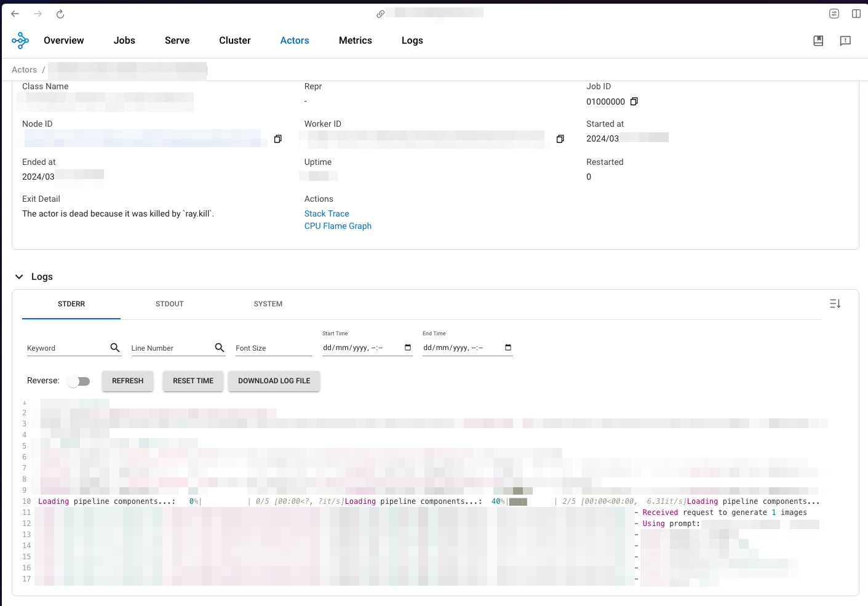Click the log ordering icon in Logs panel

[x=835, y=303]
